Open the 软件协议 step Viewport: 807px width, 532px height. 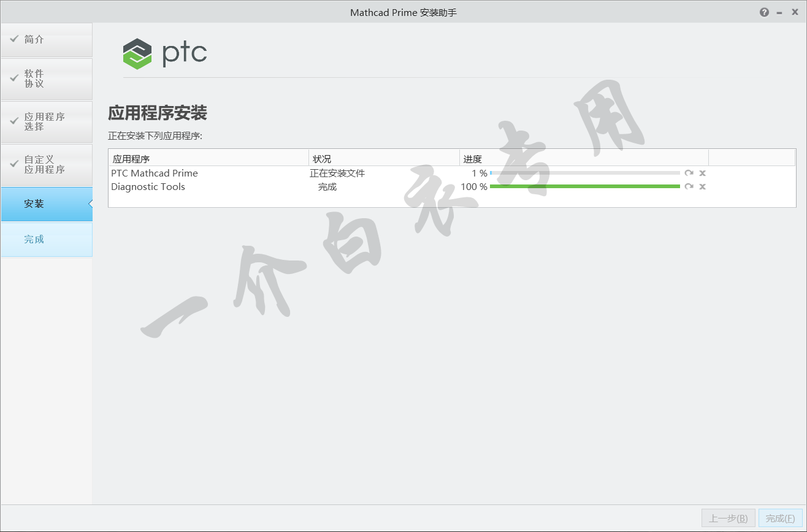pyautogui.click(x=47, y=79)
